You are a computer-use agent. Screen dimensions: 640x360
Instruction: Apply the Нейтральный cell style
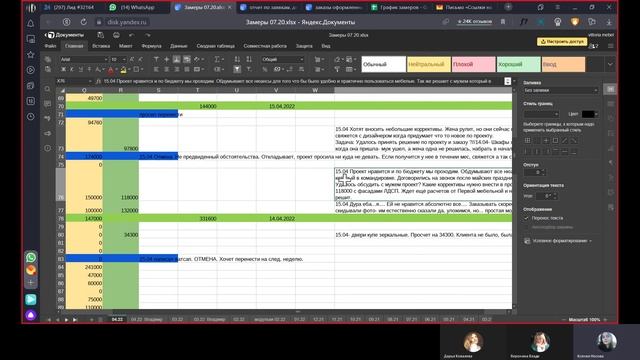pyautogui.click(x=429, y=64)
